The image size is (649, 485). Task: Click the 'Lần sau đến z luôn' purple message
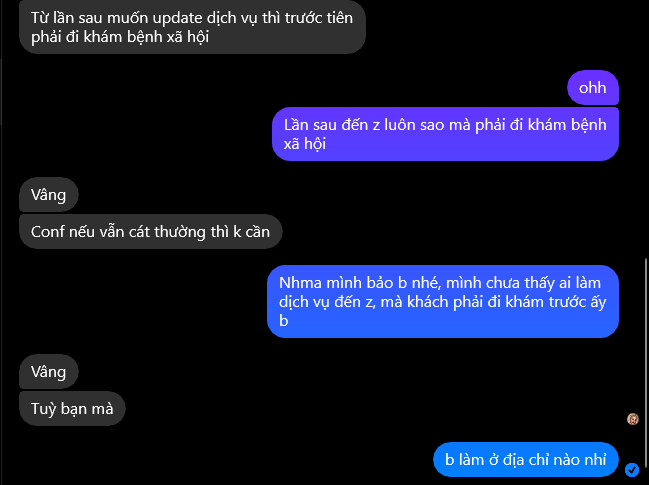(445, 134)
